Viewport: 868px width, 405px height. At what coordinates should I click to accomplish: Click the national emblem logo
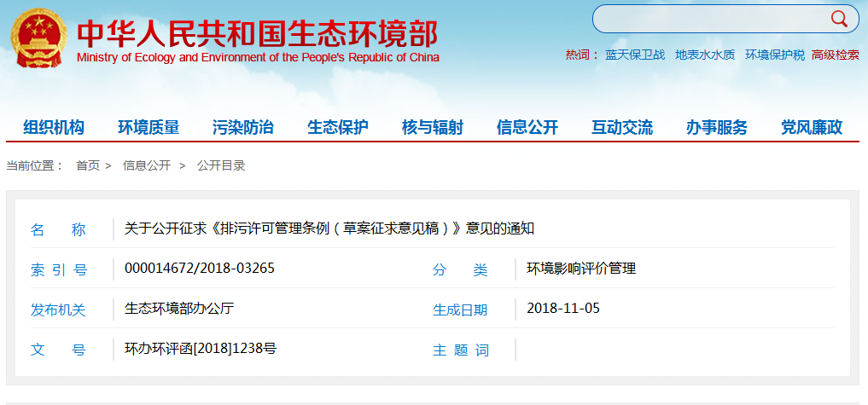click(x=38, y=38)
